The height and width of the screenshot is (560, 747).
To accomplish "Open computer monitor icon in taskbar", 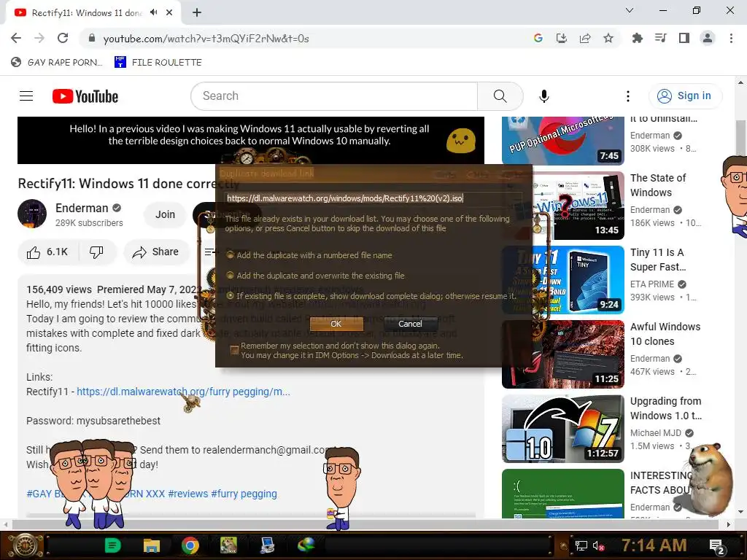I will pos(268,545).
